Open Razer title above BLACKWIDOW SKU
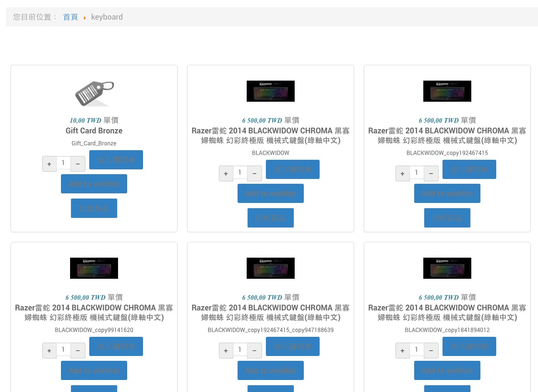 (x=270, y=135)
